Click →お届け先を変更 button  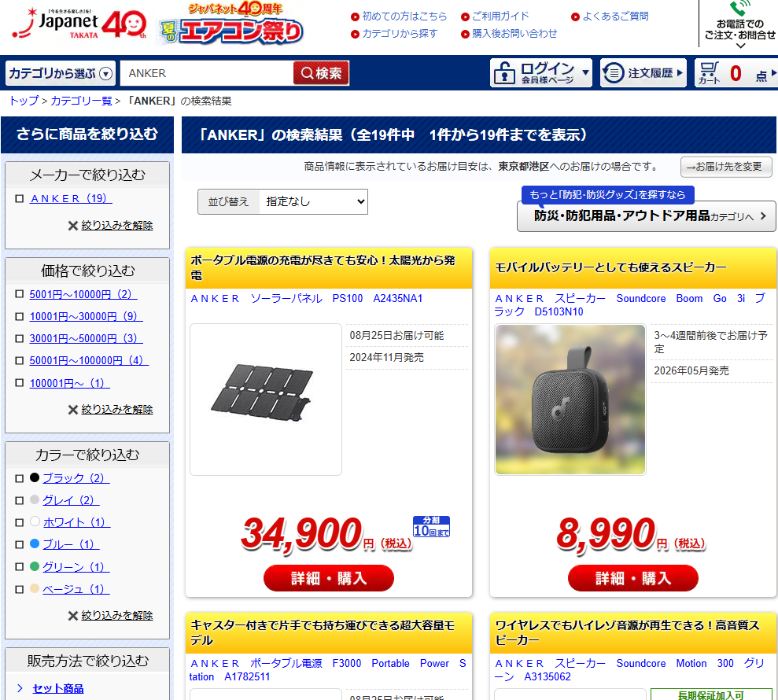[x=726, y=167]
